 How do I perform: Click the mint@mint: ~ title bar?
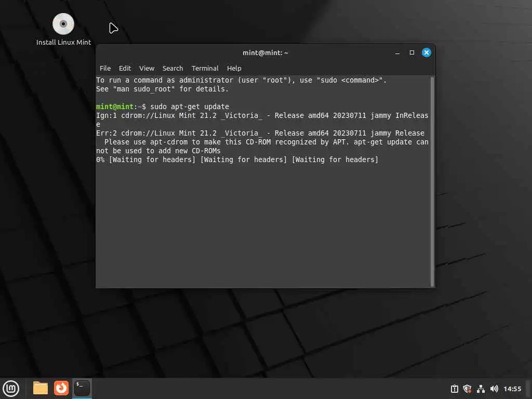point(265,52)
